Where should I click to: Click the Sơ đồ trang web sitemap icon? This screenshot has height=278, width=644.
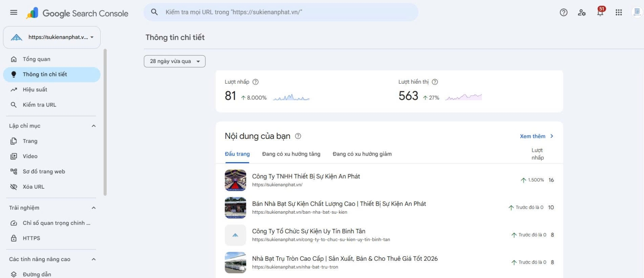coord(14,172)
